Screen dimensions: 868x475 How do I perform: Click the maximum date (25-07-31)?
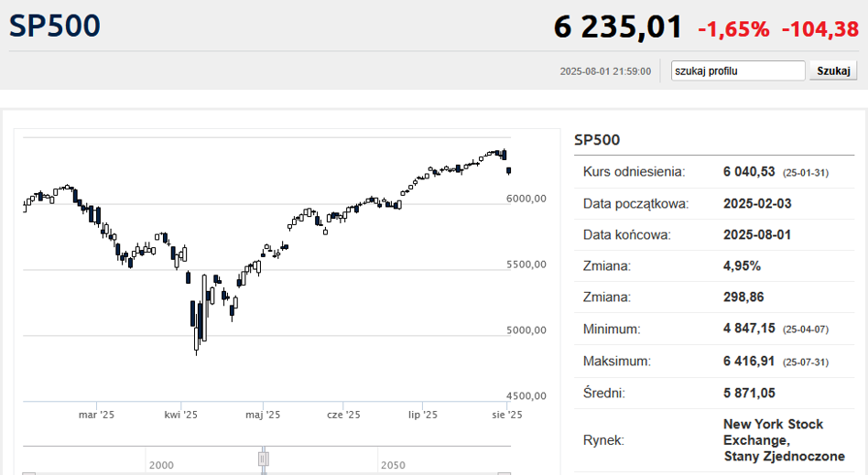pos(806,362)
